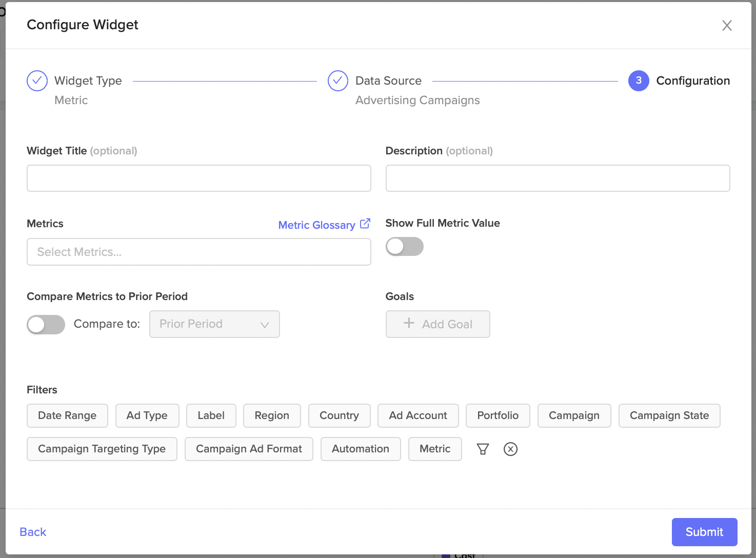Focus the Widget Title input field
Image resolution: width=756 pixels, height=558 pixels.
(199, 178)
